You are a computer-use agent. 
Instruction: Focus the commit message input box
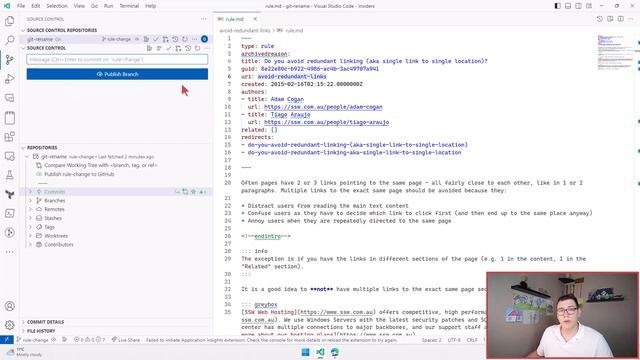(117, 60)
